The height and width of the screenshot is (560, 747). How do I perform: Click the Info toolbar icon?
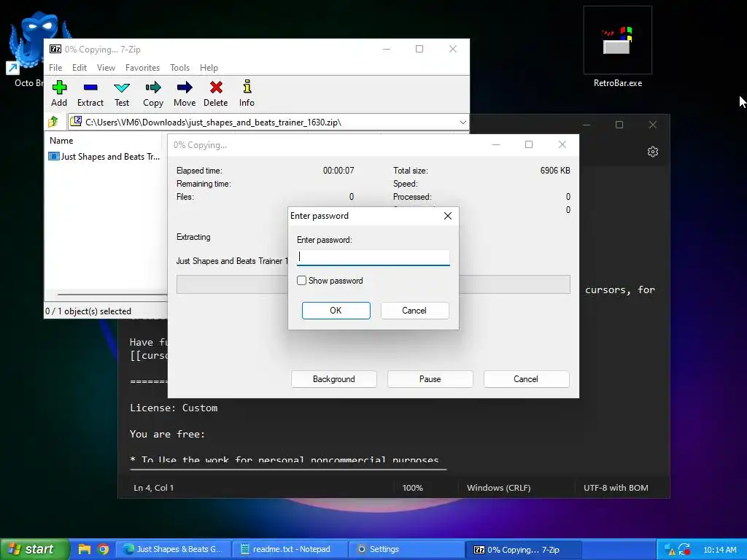click(x=247, y=93)
